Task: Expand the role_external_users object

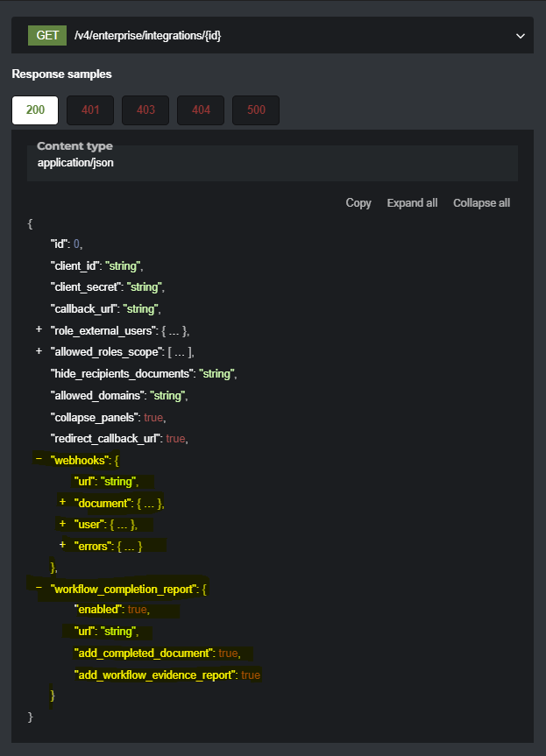Action: click(x=39, y=330)
